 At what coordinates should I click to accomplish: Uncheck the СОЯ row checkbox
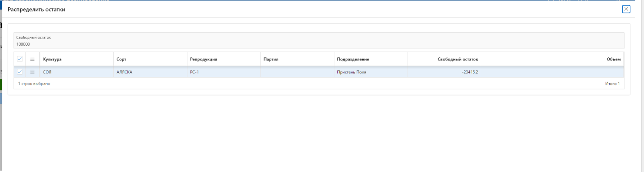click(20, 72)
